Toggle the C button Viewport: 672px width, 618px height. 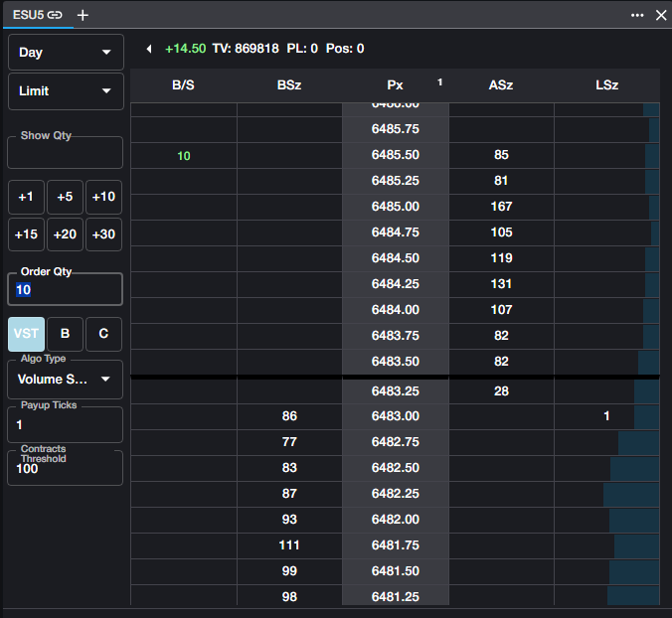[x=103, y=334]
